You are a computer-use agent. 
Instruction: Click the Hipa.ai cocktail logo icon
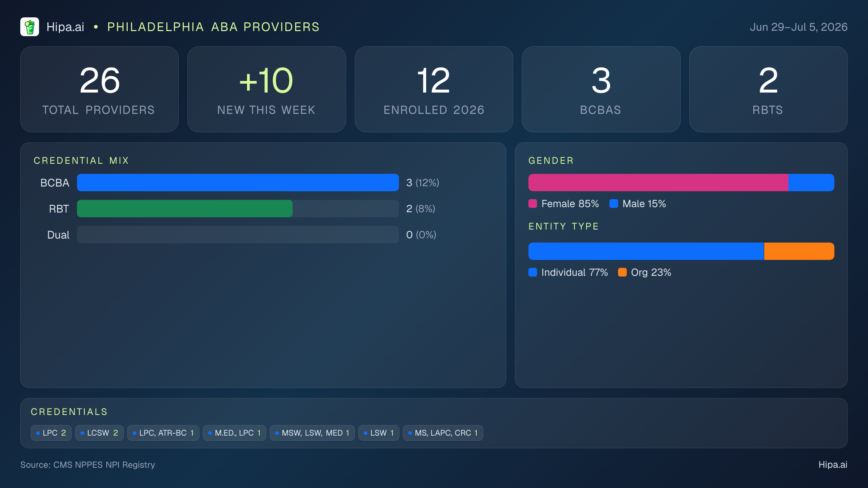click(x=30, y=27)
